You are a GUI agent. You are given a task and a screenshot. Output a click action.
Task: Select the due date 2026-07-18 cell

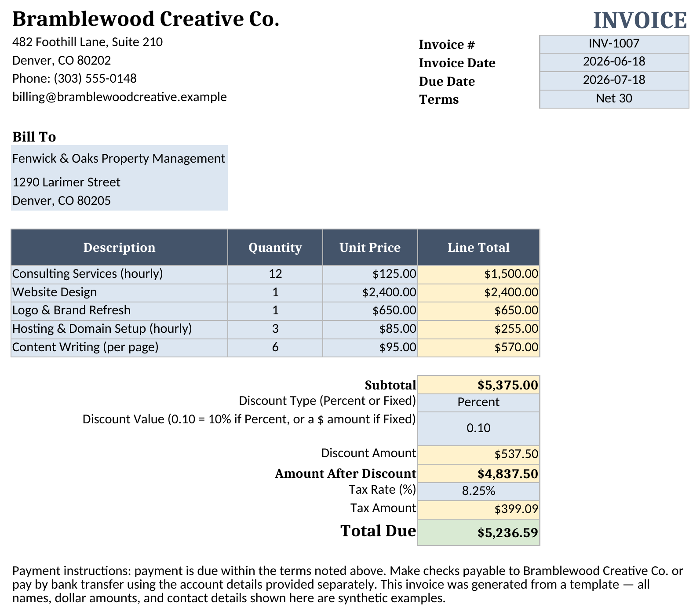click(x=614, y=81)
